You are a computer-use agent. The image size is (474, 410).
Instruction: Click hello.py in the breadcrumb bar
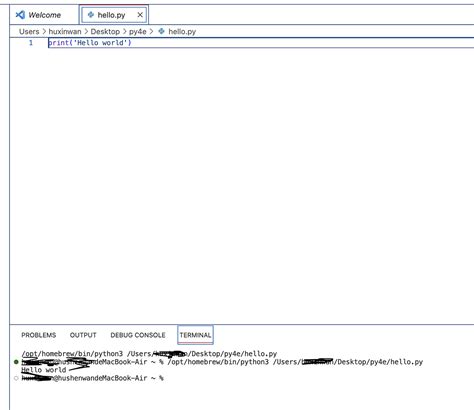point(182,32)
